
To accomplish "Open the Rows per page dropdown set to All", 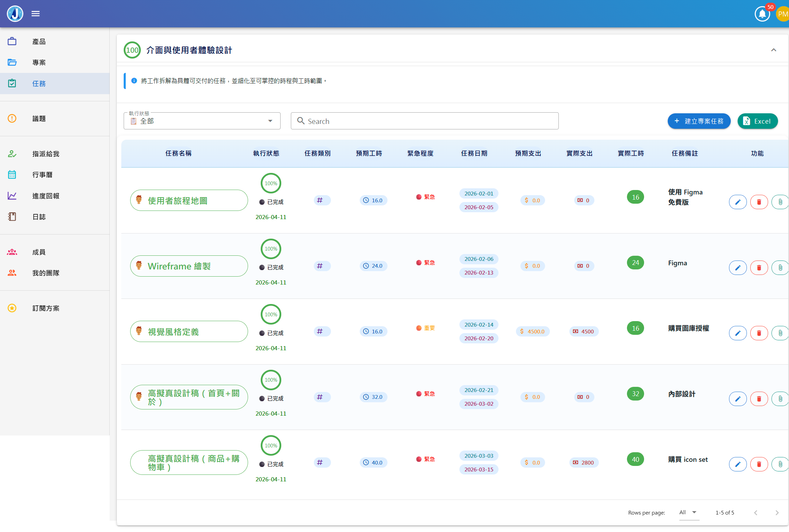I will pos(689,512).
